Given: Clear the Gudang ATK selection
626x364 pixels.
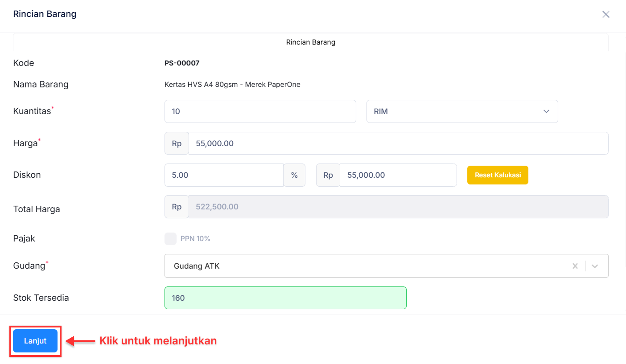Looking at the screenshot, I should click(x=575, y=266).
